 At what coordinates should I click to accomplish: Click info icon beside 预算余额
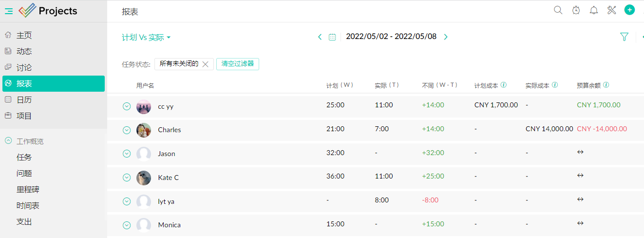(606, 85)
